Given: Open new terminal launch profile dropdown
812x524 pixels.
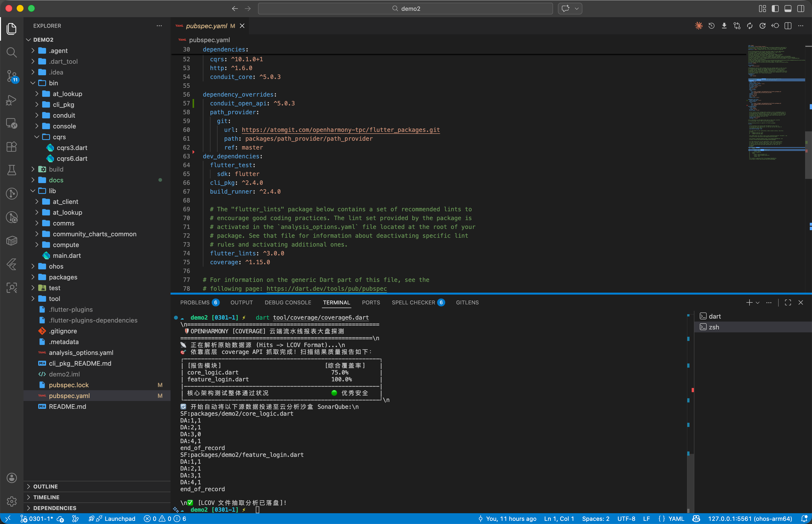Looking at the screenshot, I should tap(758, 302).
